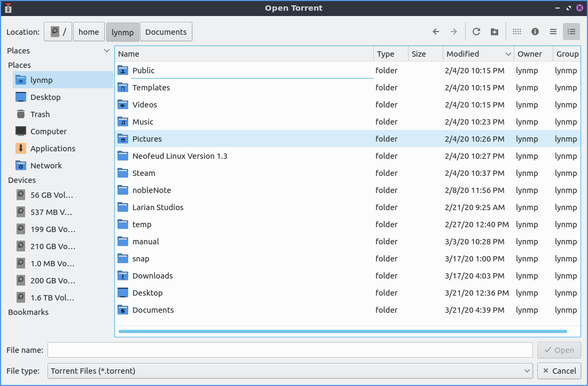The height and width of the screenshot is (386, 588).
Task: Switch to icon grid view
Action: pyautogui.click(x=516, y=32)
